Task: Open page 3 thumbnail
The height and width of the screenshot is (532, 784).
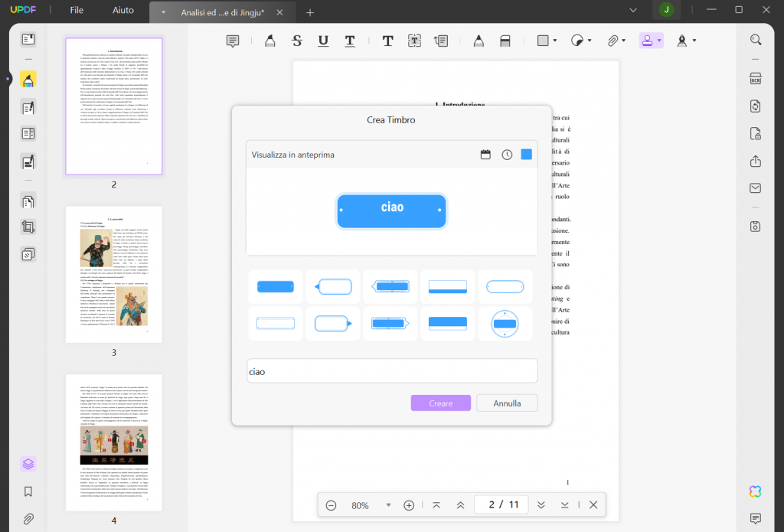Action: coord(114,275)
